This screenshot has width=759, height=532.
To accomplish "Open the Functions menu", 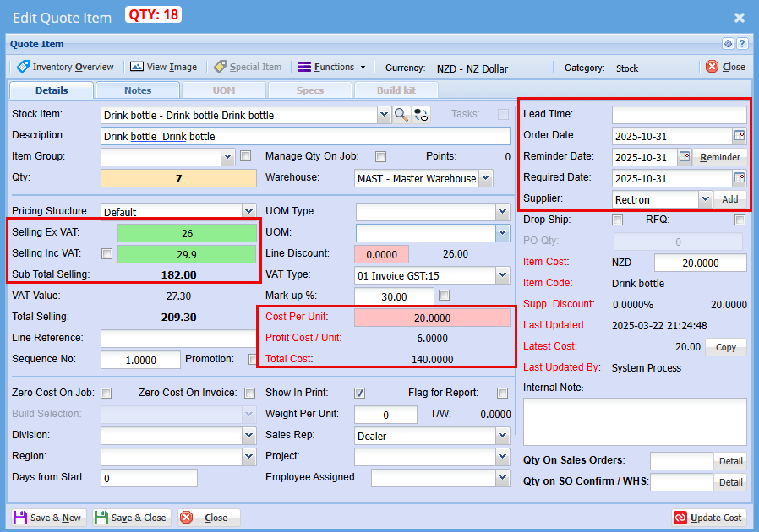I will [x=332, y=67].
